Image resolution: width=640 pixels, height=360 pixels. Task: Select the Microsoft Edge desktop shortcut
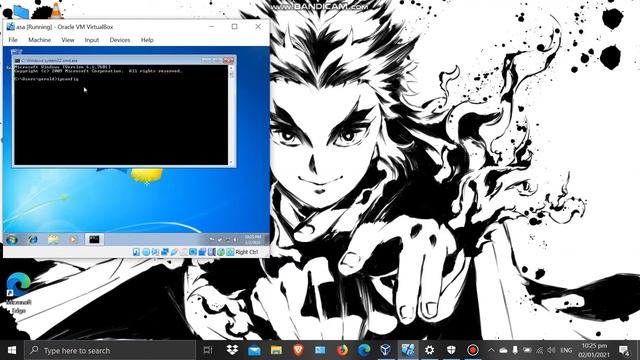(x=18, y=293)
